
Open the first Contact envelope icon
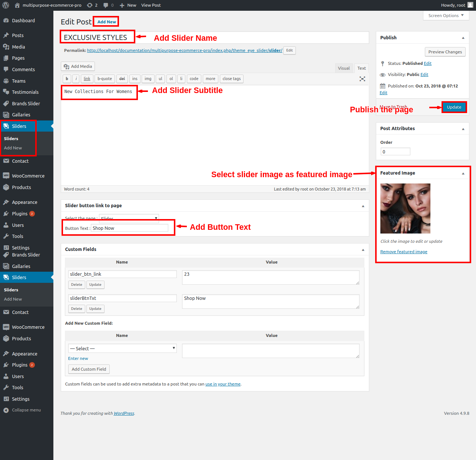coord(6,161)
